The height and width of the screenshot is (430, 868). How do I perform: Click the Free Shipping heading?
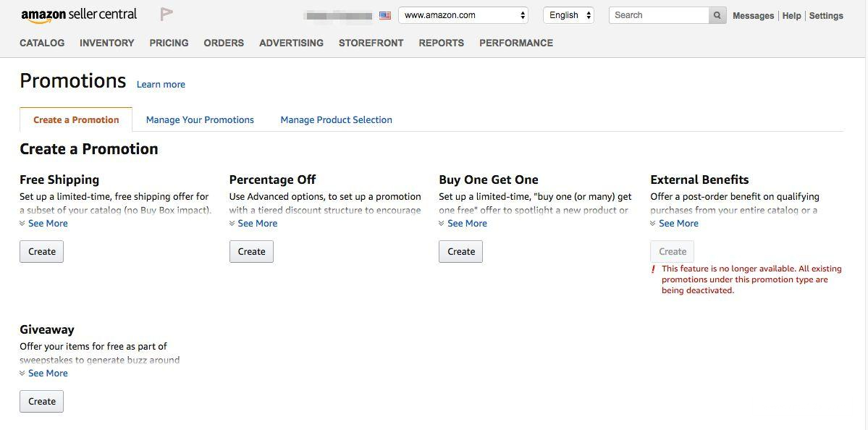59,180
